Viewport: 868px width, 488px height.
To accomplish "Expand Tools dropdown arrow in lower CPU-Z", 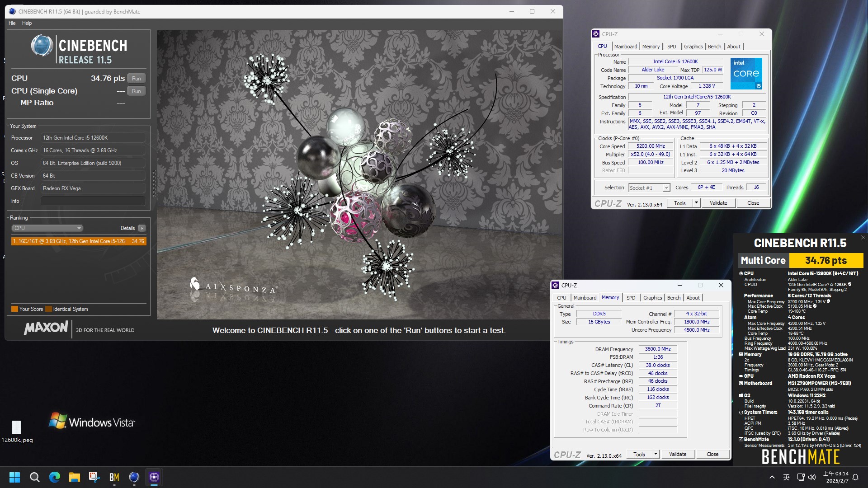I will pos(656,454).
